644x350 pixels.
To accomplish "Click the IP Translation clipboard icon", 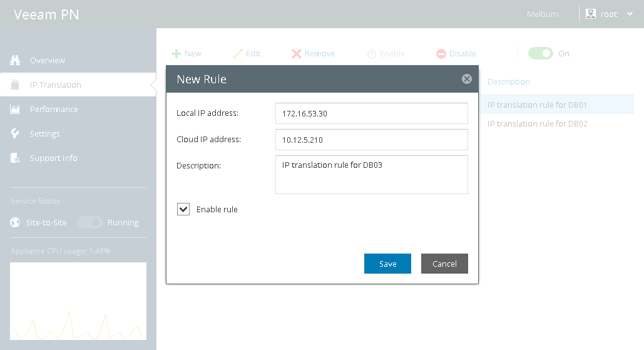I will pyautogui.click(x=16, y=85).
